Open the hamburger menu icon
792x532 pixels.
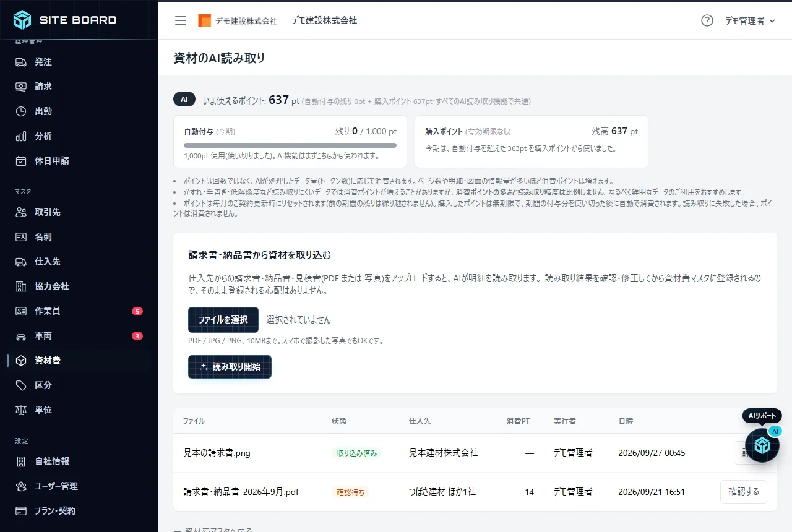181,20
